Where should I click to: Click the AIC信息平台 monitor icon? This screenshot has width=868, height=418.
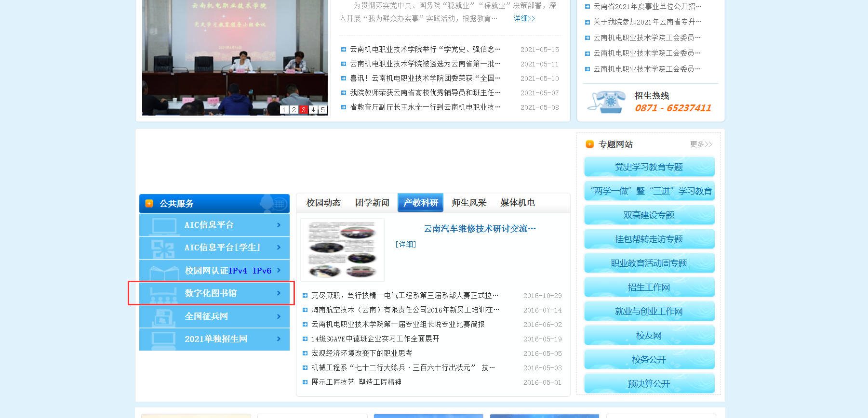coord(163,225)
